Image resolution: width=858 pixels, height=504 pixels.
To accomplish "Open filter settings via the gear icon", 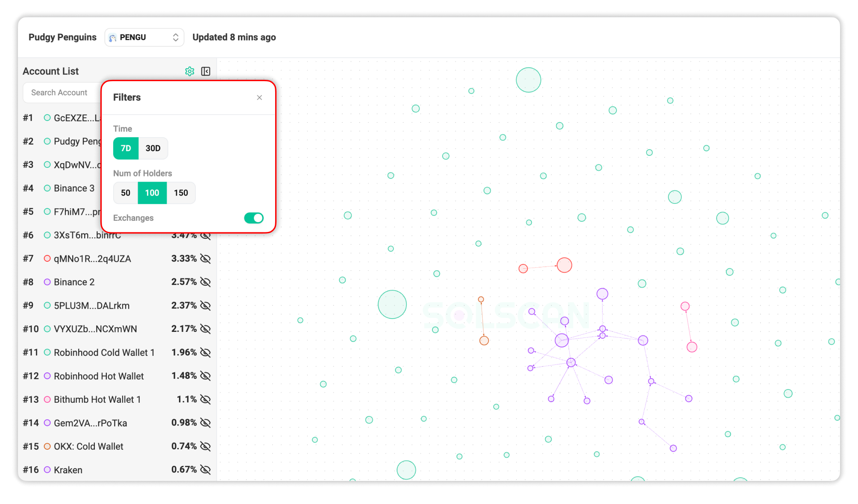I will point(190,71).
